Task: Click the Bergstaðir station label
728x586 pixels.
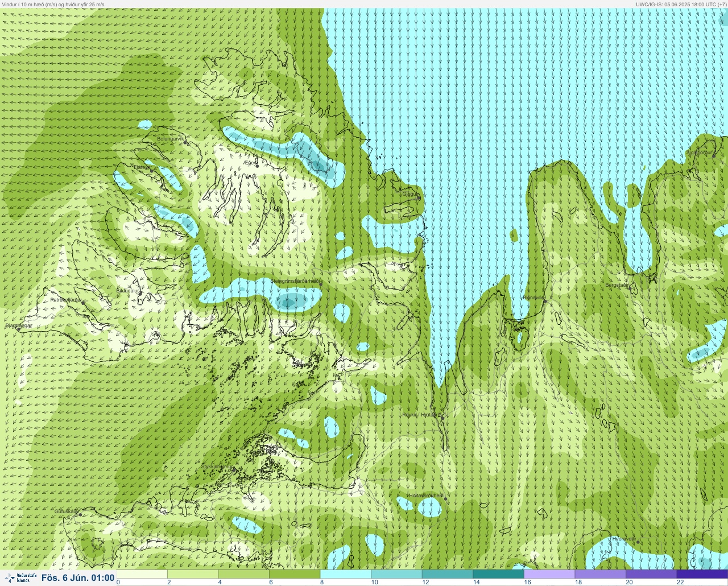Action: tap(617, 285)
